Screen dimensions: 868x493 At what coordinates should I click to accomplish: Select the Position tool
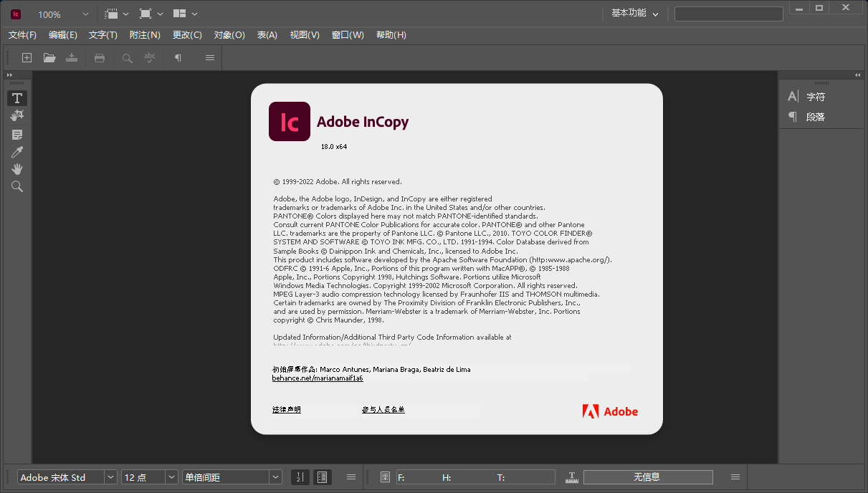[17, 115]
